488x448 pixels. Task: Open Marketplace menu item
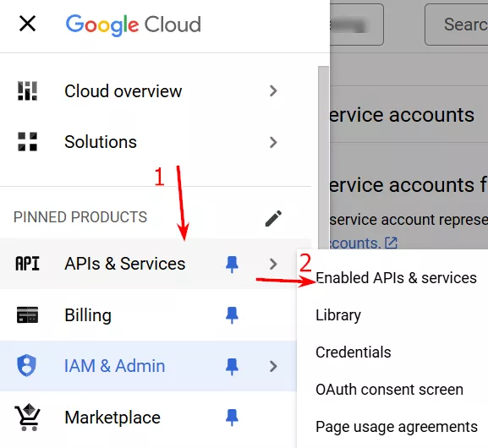[148, 418]
